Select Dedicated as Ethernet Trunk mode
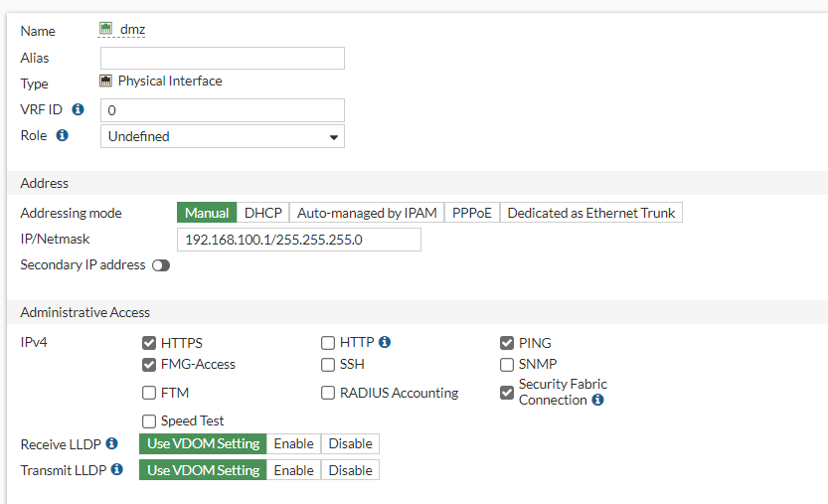This screenshot has width=828, height=504. point(590,213)
